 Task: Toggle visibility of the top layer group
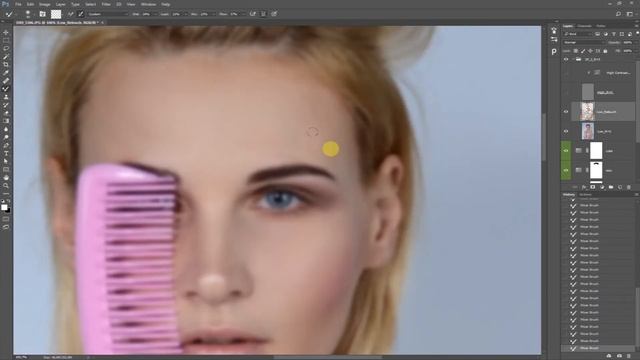click(x=566, y=59)
